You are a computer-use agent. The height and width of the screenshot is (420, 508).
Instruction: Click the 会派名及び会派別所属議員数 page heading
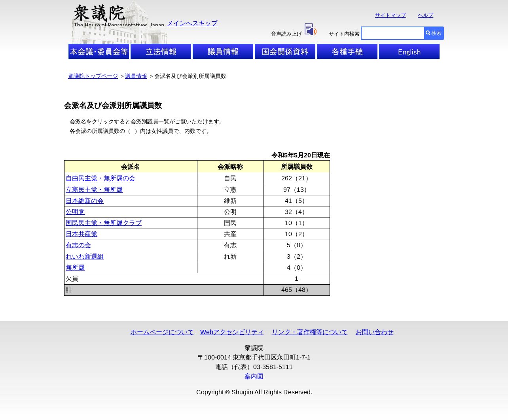113,106
